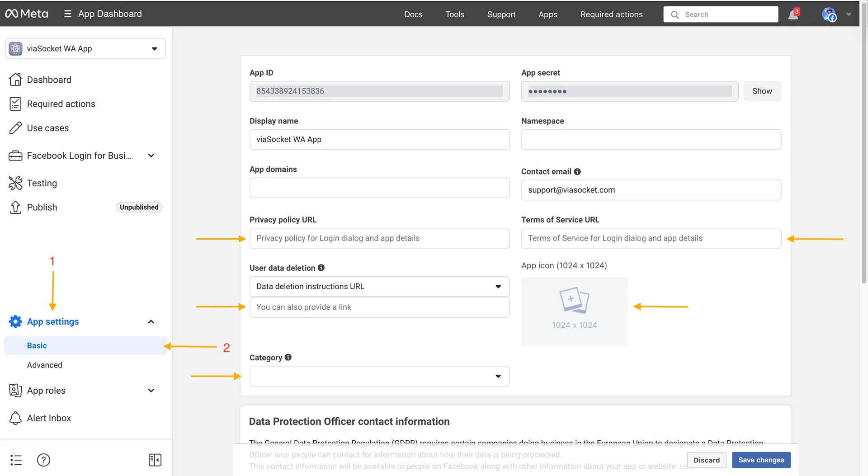Collapse the sidebar panel icon
The image size is (868, 476).
pos(155,460)
